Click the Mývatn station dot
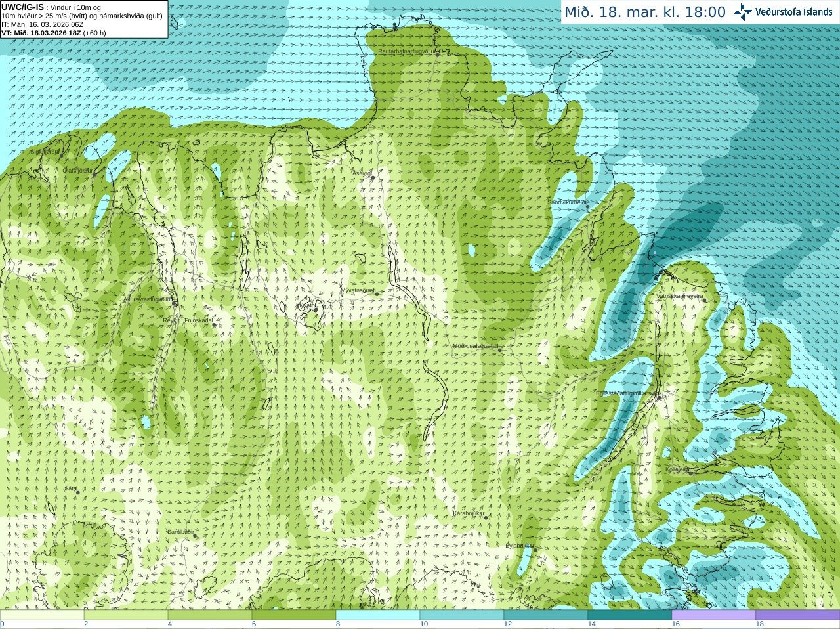Screen dimensions: 840x629 pos(316,309)
